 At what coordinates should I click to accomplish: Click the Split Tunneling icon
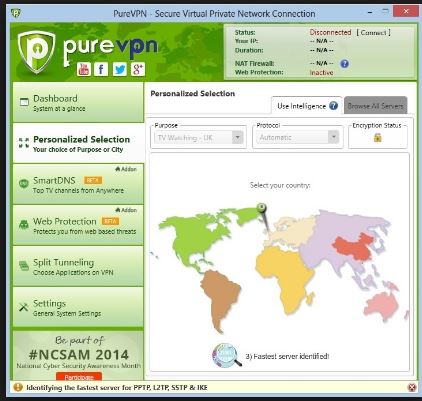pyautogui.click(x=24, y=266)
